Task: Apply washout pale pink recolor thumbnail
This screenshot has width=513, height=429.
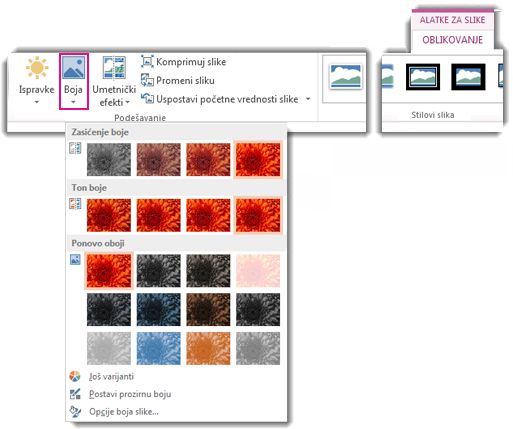Action: (258, 271)
